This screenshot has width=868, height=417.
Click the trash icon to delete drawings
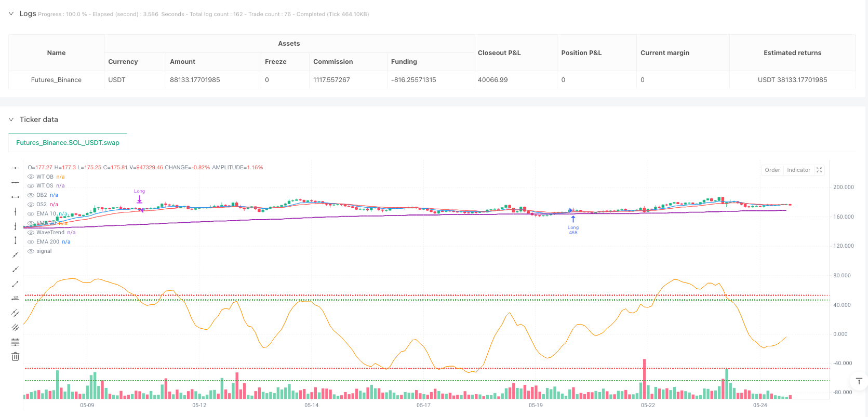[x=15, y=356]
